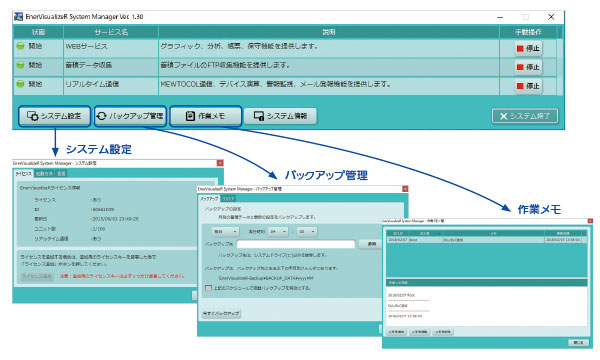Click first memo action button at bottom left
600x360 pixels.
pyautogui.click(x=396, y=332)
